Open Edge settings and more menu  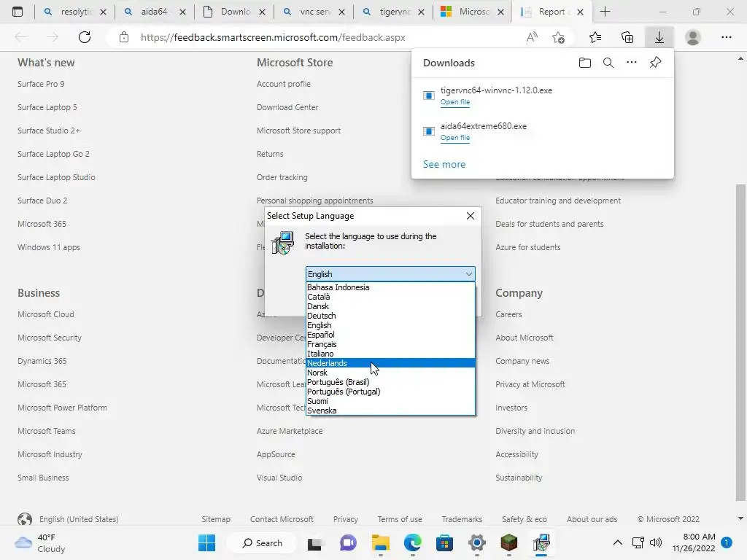[x=726, y=37]
